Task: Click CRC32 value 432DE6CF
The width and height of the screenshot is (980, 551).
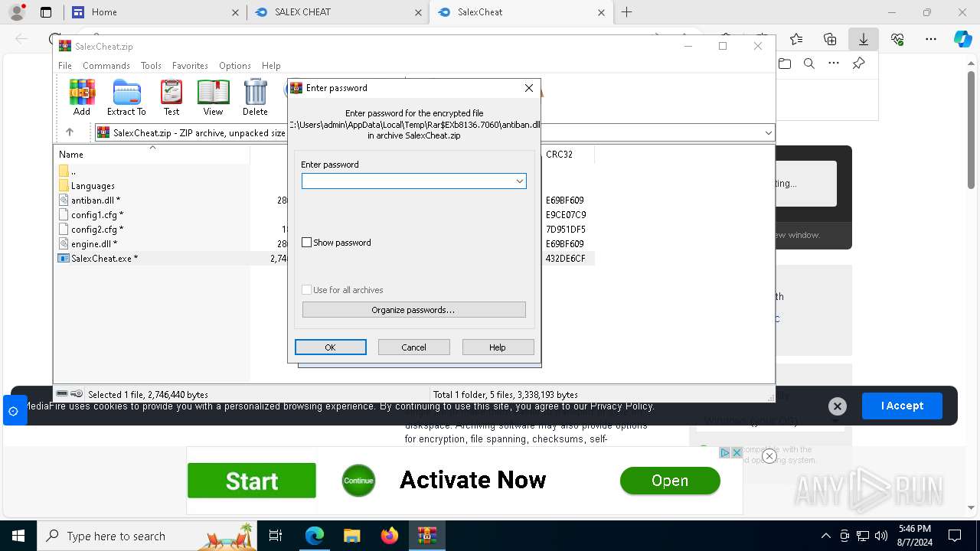Action: click(x=566, y=258)
